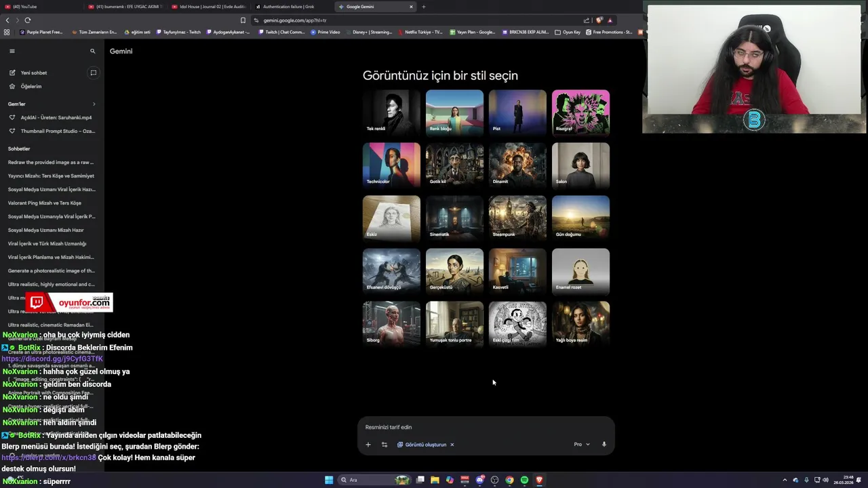Click the sidebar search magnifier icon
The width and height of the screenshot is (868, 488).
click(x=93, y=51)
